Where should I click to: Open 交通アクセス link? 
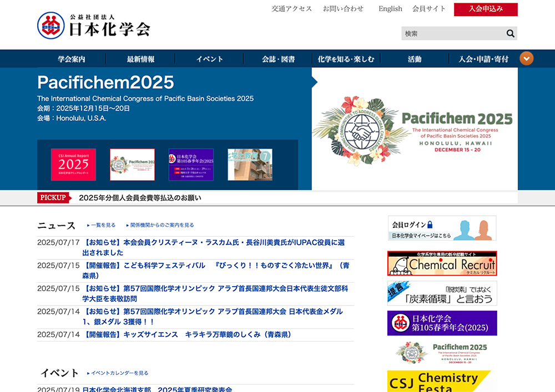pyautogui.click(x=292, y=8)
